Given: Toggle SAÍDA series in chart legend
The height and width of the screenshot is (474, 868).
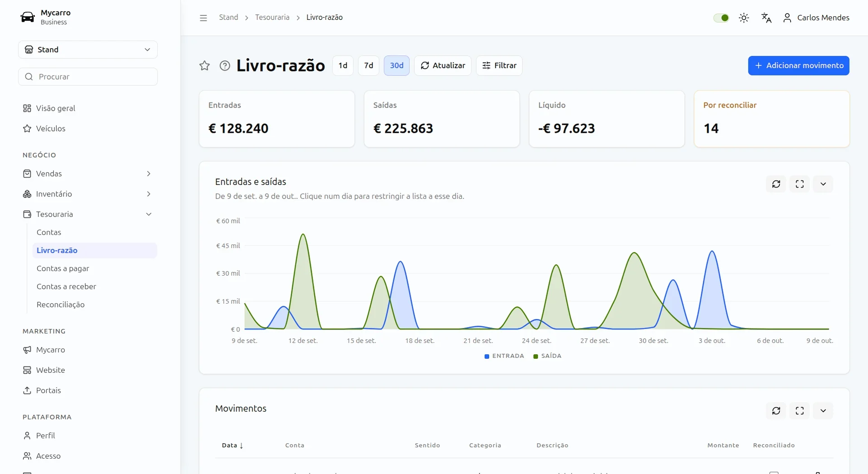Looking at the screenshot, I should click(x=547, y=356).
